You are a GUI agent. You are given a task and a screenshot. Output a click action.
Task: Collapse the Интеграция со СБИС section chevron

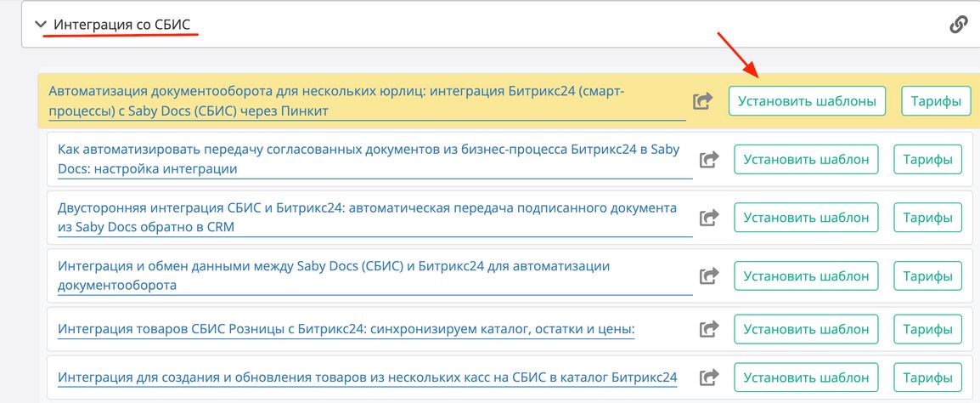pyautogui.click(x=40, y=25)
